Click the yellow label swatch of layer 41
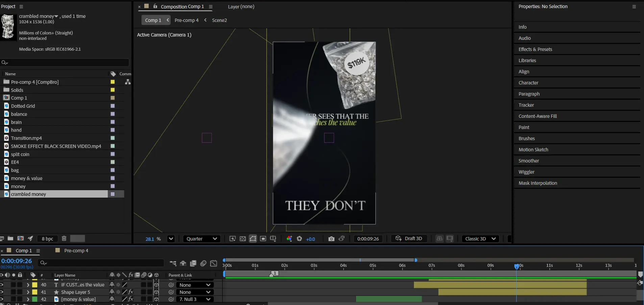 coord(34,292)
